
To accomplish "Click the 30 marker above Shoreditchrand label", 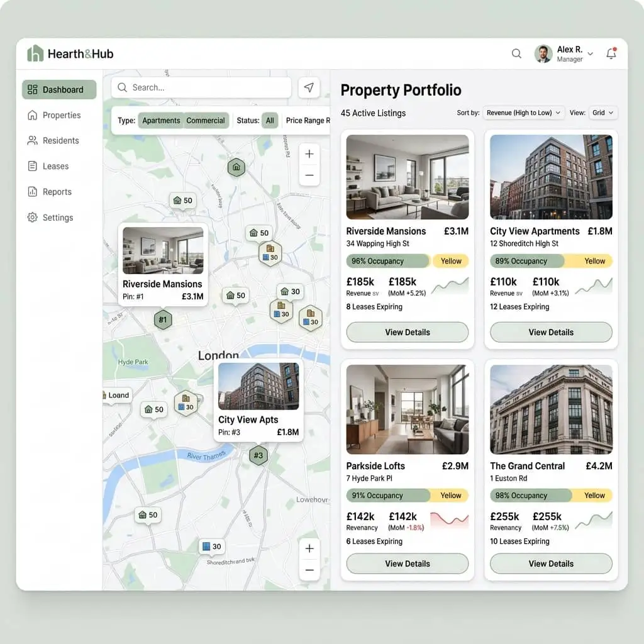I will 213,547.
